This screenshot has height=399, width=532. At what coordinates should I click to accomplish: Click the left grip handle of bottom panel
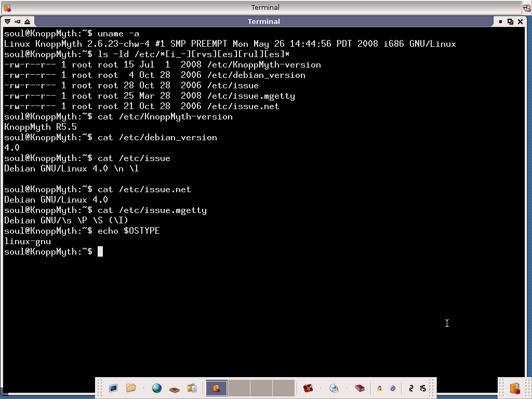click(100, 388)
